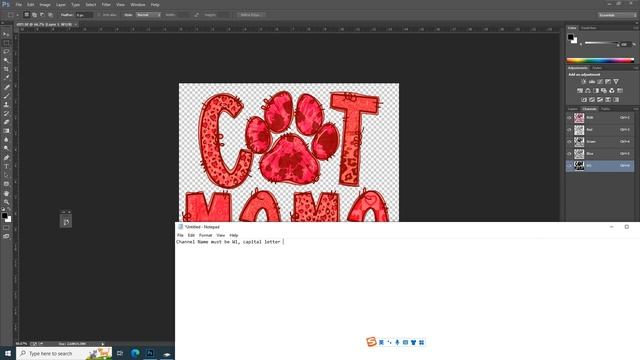The height and width of the screenshot is (360, 640).
Task: Click Add to selection mode icon
Action: 34,15
